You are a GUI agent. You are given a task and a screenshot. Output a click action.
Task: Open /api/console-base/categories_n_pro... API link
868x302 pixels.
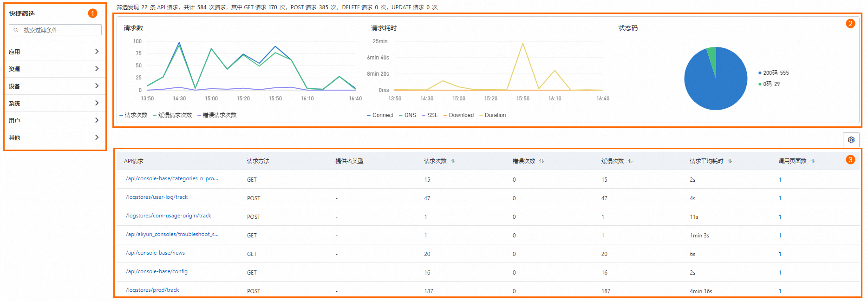(x=172, y=178)
